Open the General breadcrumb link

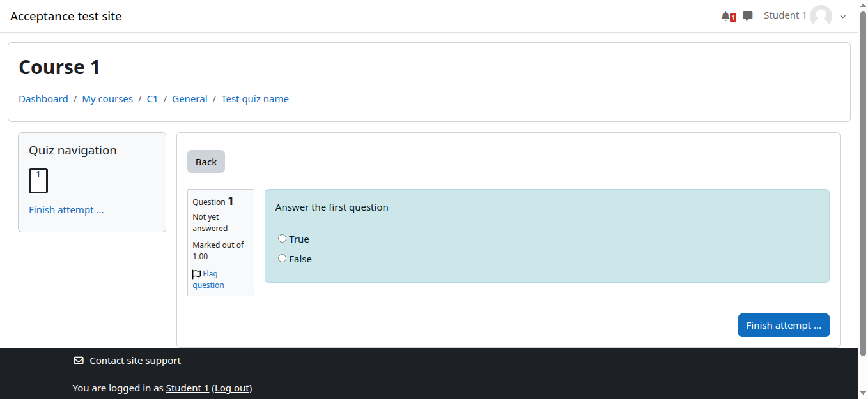(x=190, y=99)
